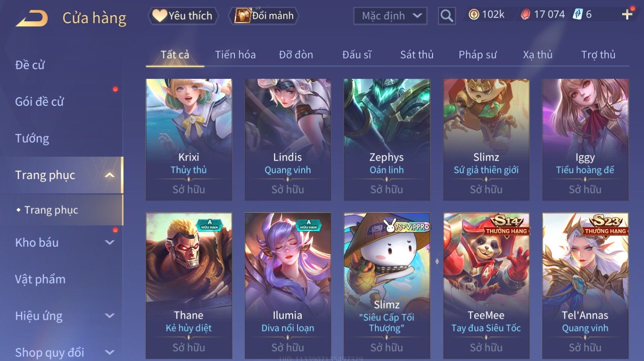The image size is (644, 361).
Task: Open Gói đề cử in sidebar
Action: click(39, 102)
